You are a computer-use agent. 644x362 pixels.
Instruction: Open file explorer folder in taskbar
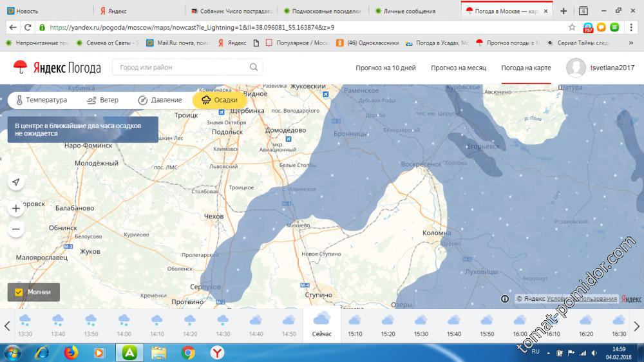[158, 352]
